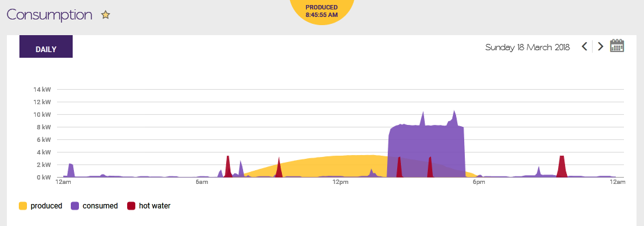Click the Consumption page heading
This screenshot has width=644, height=226.
pos(49,15)
